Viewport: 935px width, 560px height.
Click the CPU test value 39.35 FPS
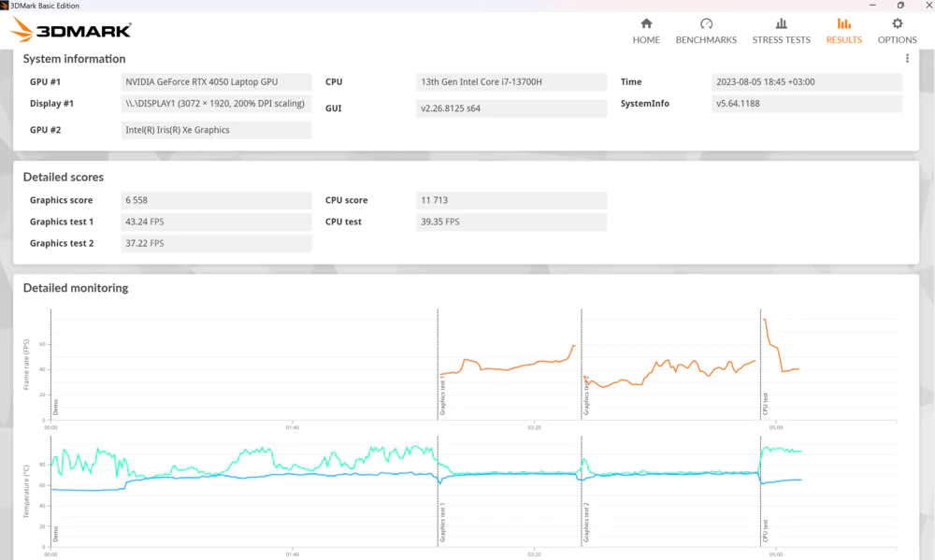(x=511, y=222)
